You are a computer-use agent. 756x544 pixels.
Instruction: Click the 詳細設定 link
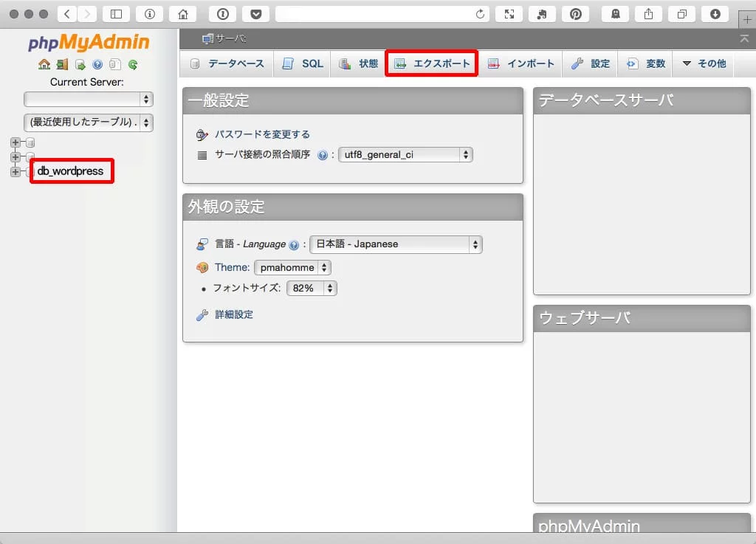234,314
